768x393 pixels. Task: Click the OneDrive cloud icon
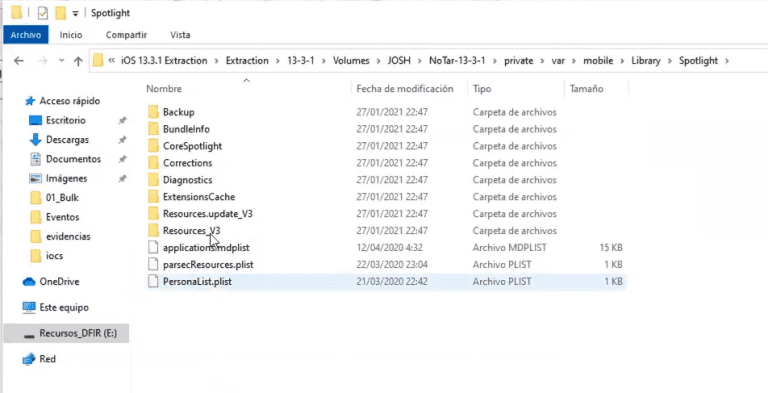(29, 282)
